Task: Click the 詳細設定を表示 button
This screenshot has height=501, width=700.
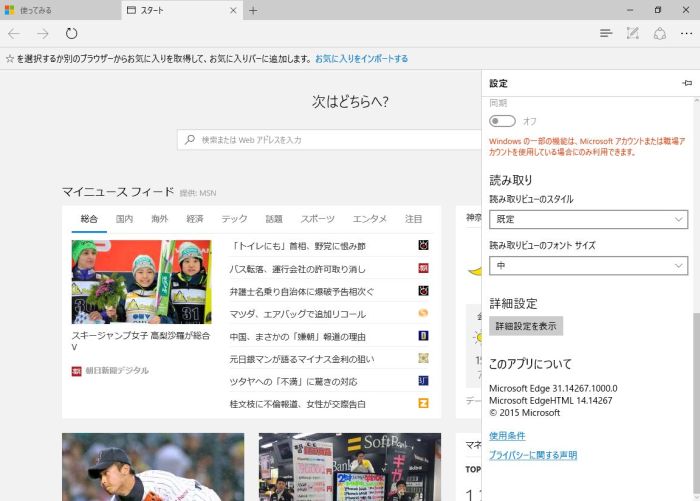Action: (526, 326)
